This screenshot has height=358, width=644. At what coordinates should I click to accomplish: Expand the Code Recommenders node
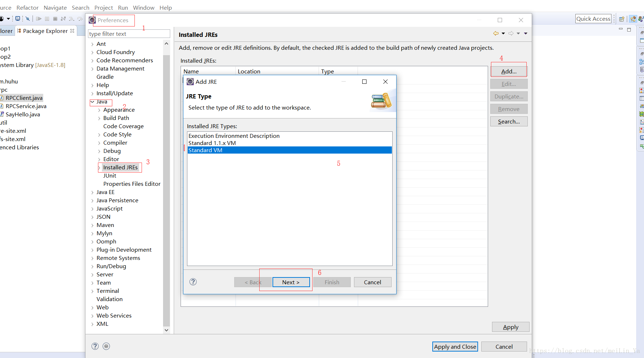pyautogui.click(x=92, y=61)
